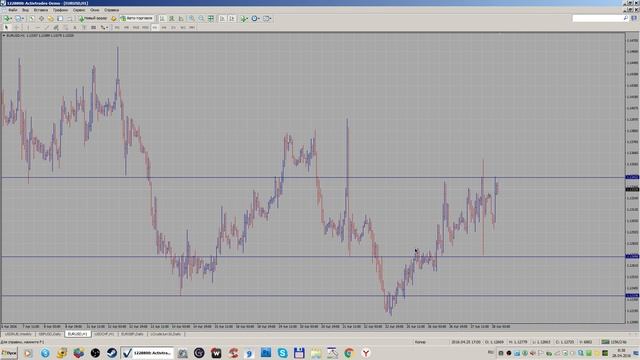Switch to the LCrude Daily chart tab
The height and width of the screenshot is (360, 640).
point(165,334)
